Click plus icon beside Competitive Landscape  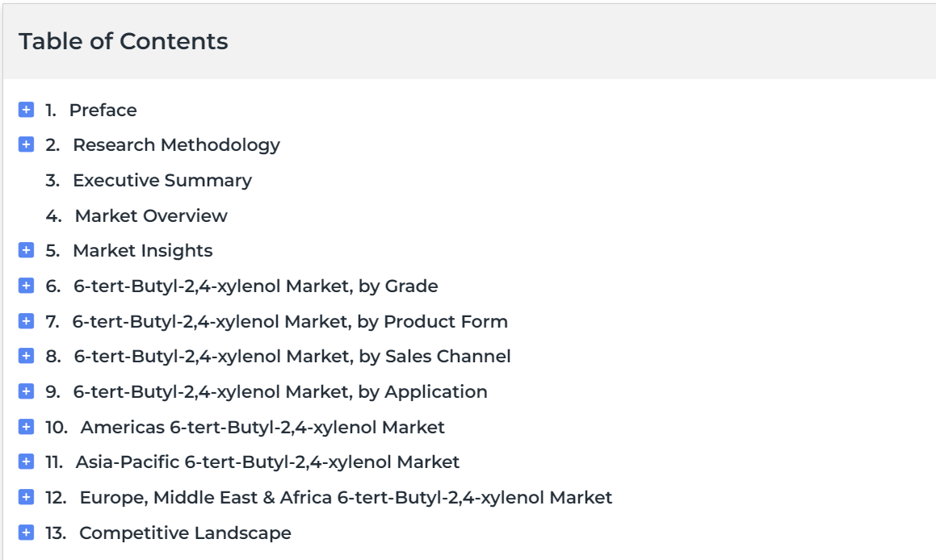pyautogui.click(x=27, y=532)
